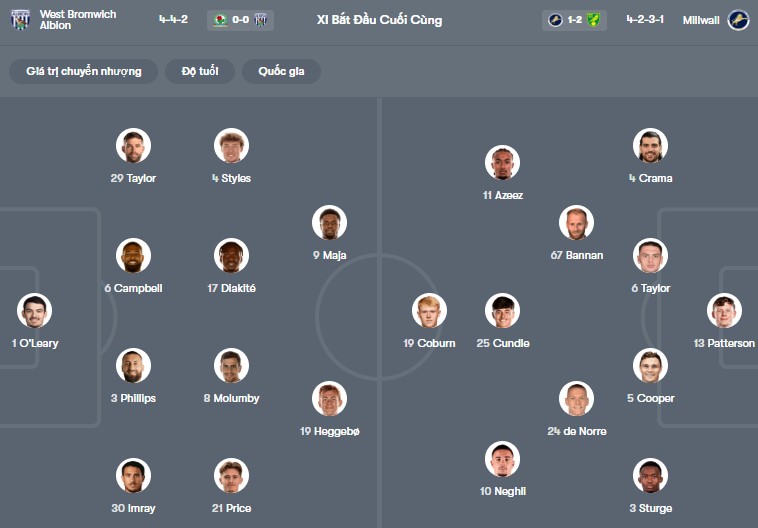Screen dimensions: 758x528
Task: Click the West Bromwich Albion crest icon
Action: tap(21, 20)
